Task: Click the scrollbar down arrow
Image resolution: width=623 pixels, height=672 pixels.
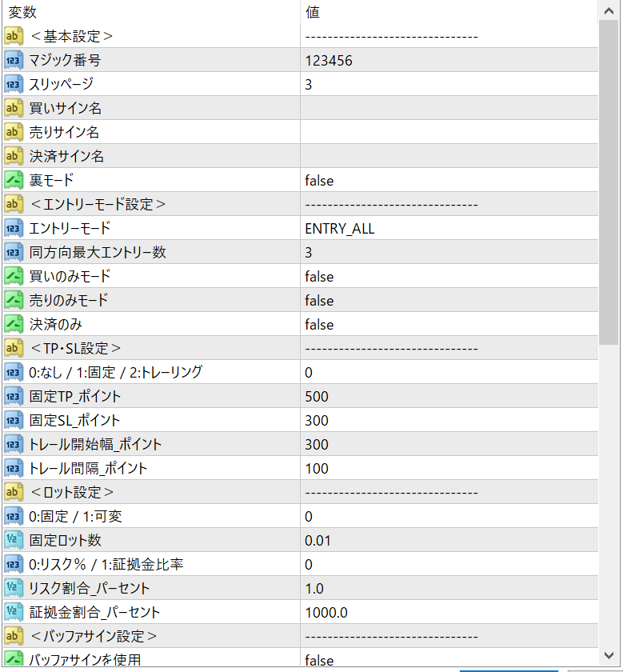Action: pyautogui.click(x=609, y=655)
